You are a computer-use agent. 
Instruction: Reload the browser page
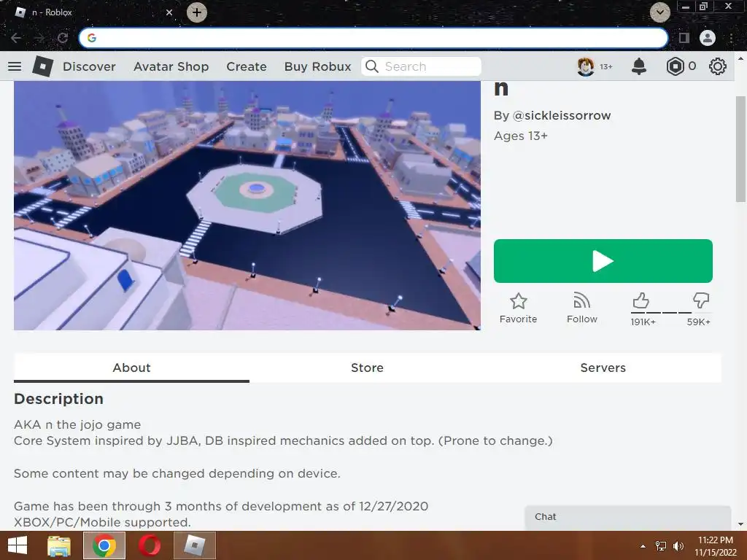pos(63,38)
